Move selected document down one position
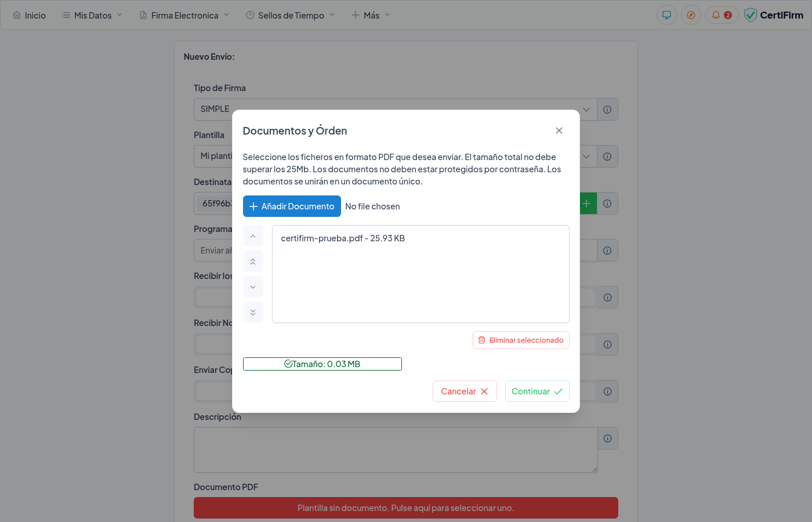 [x=253, y=287]
